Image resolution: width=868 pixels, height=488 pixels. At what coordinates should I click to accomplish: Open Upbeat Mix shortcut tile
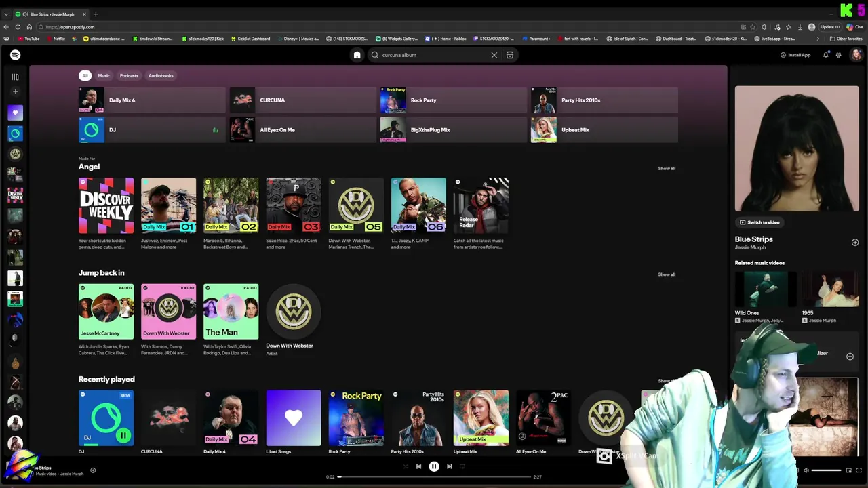pyautogui.click(x=604, y=130)
